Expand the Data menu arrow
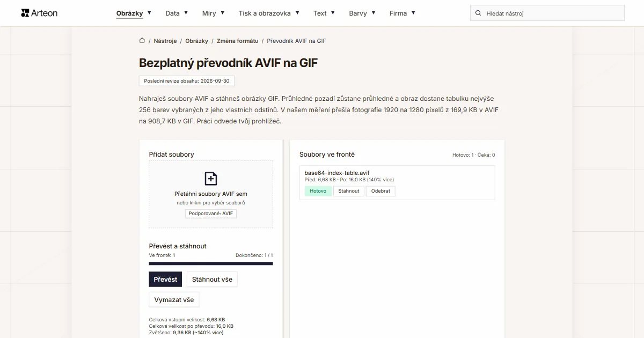Screen dimensions: 644x338 tap(186, 13)
